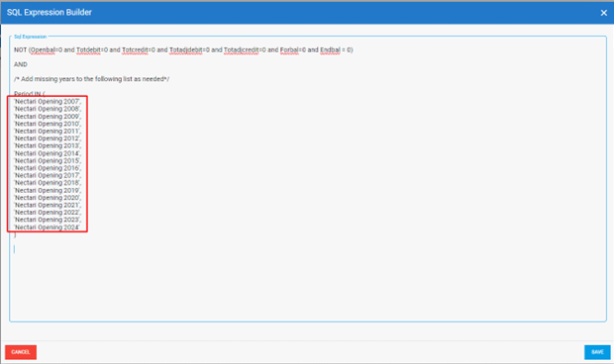The height and width of the screenshot is (364, 614).
Task: Click the 'Nectari Opening 2014' entry
Action: click(48, 153)
